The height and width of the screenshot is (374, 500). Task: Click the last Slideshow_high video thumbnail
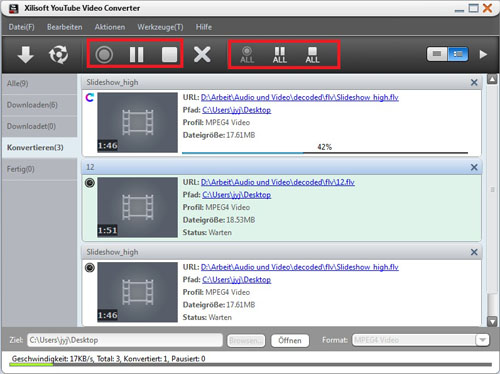click(137, 292)
